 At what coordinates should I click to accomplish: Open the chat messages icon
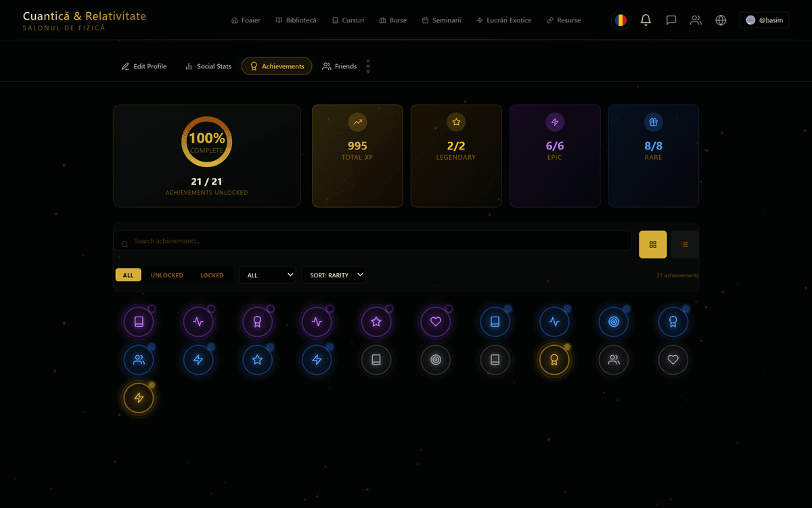pos(671,20)
